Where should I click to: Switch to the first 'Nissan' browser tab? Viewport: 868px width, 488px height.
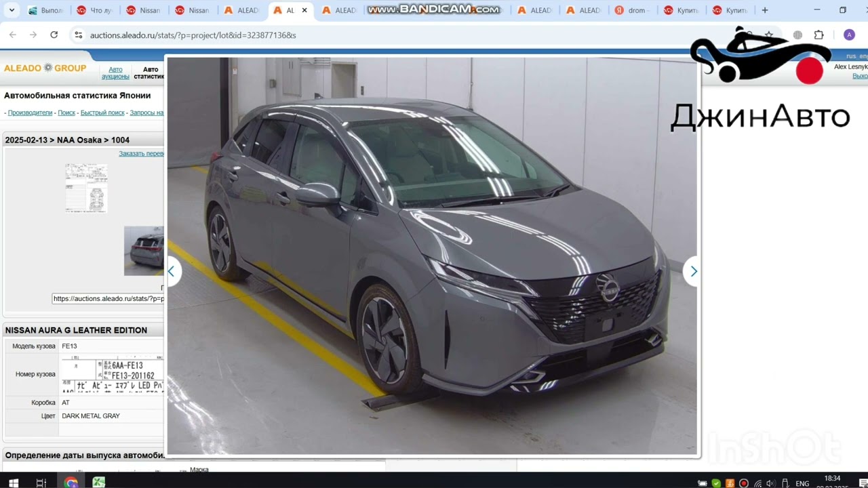[143, 10]
